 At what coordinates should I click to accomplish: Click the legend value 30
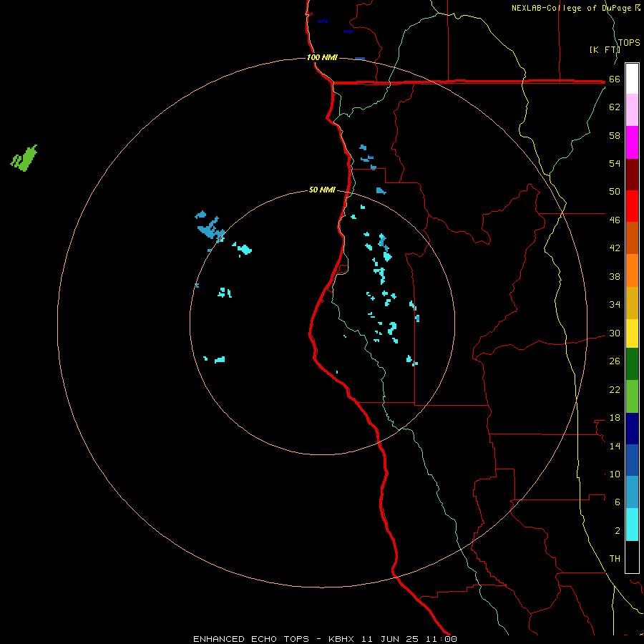coord(615,333)
